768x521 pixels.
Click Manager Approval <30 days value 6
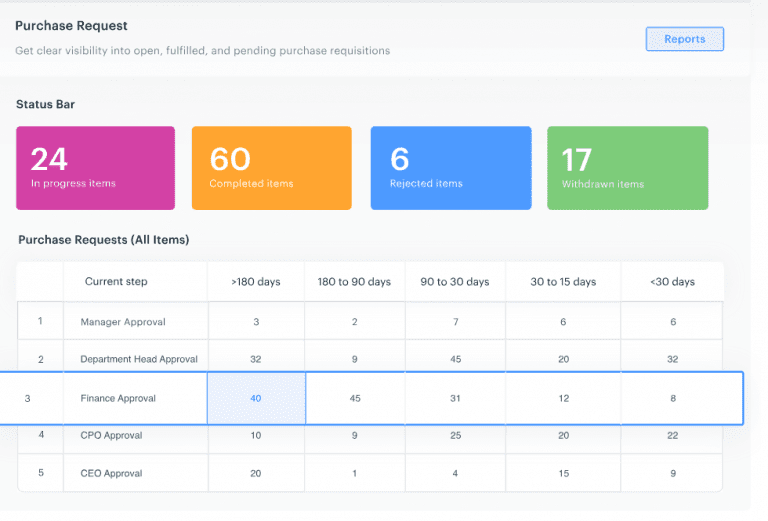pyautogui.click(x=673, y=322)
